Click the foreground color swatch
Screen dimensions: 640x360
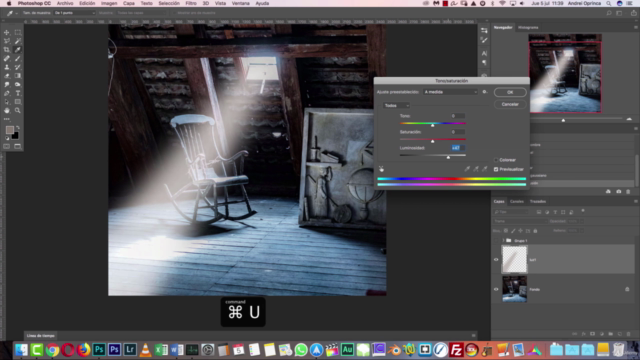pos(9,130)
